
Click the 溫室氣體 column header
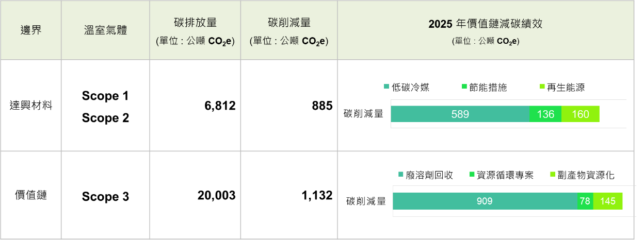(105, 30)
